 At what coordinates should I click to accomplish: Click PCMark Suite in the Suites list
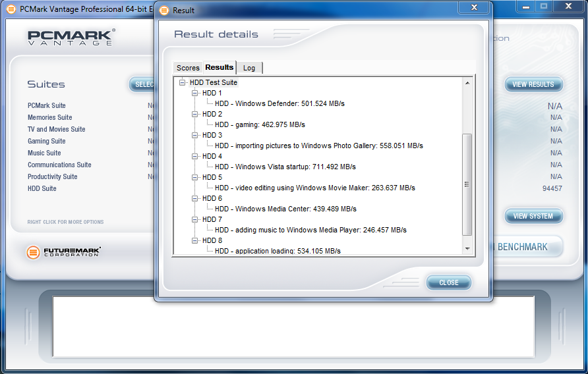point(47,105)
